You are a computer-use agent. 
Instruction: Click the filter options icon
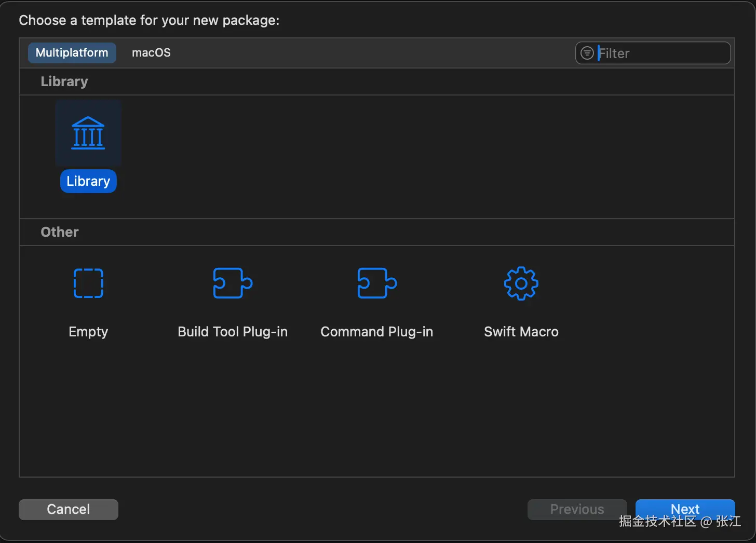click(x=587, y=53)
